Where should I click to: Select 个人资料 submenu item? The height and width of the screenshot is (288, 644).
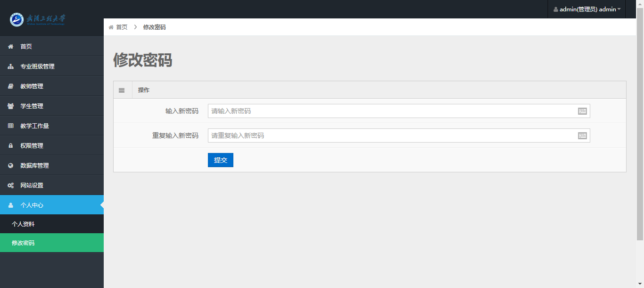click(23, 224)
